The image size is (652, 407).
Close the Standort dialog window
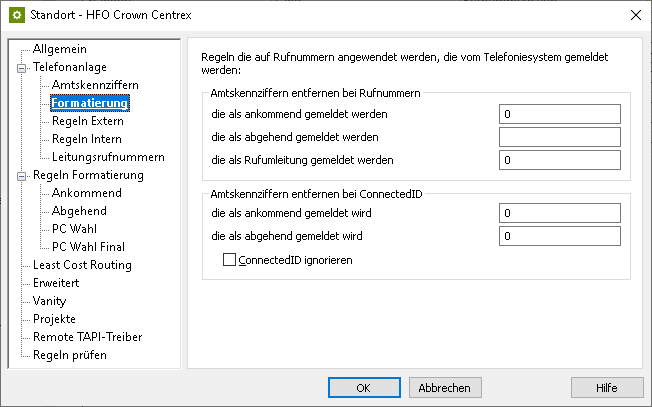tap(632, 16)
